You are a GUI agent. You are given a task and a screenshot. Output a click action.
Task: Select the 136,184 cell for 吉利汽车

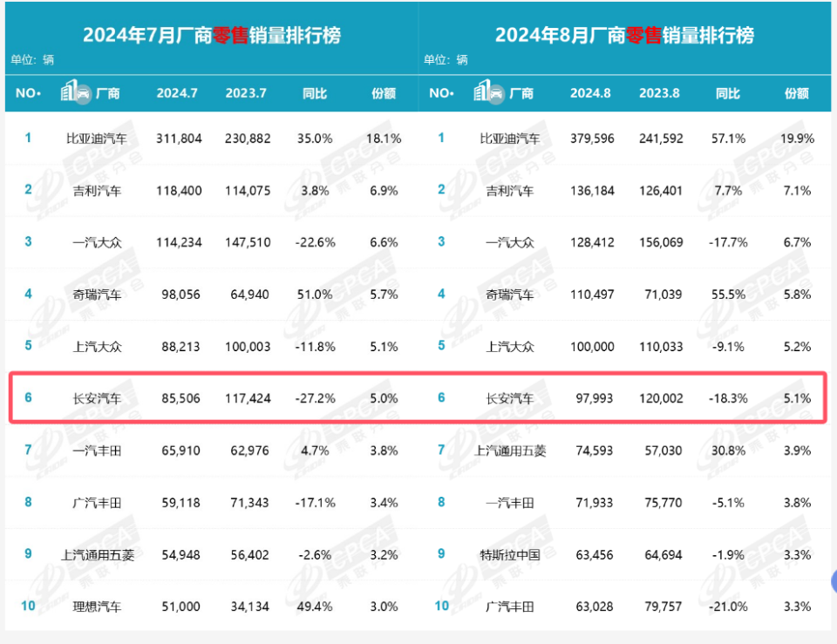pos(593,191)
